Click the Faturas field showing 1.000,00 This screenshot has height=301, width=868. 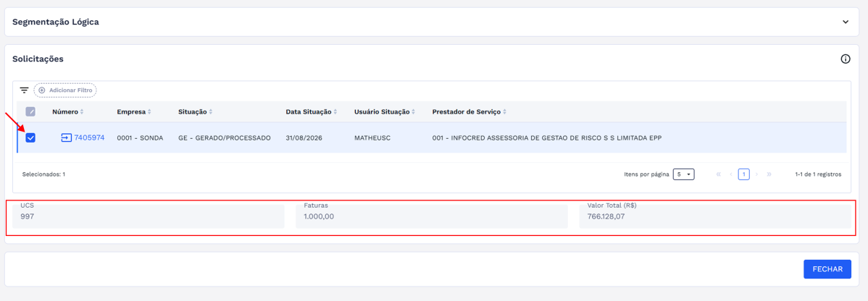(x=432, y=216)
